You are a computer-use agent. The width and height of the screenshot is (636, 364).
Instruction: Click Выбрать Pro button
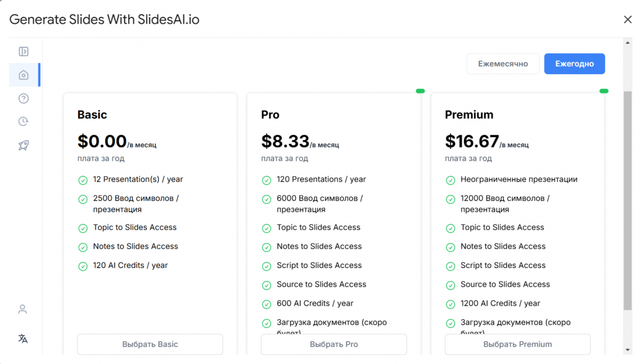[333, 344]
